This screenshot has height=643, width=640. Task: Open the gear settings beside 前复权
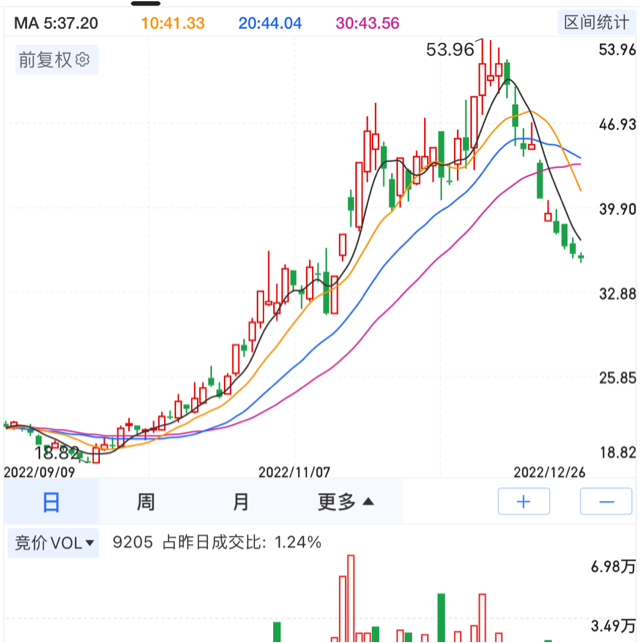[83, 60]
